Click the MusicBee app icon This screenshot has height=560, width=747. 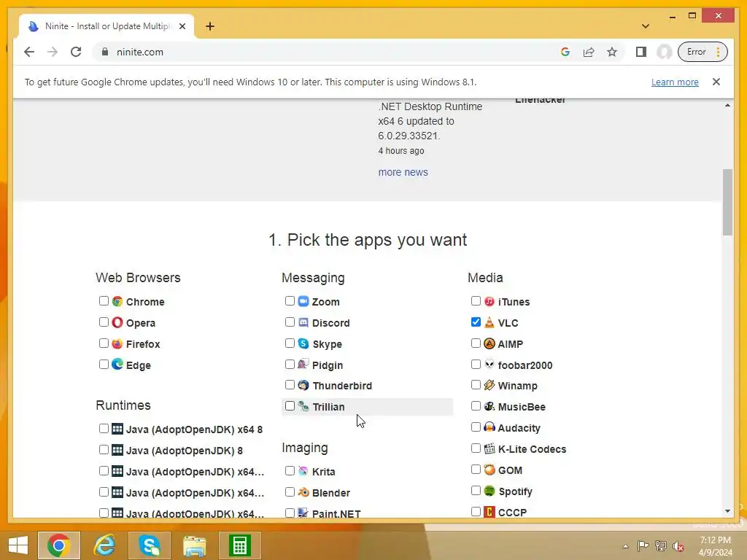tap(489, 406)
